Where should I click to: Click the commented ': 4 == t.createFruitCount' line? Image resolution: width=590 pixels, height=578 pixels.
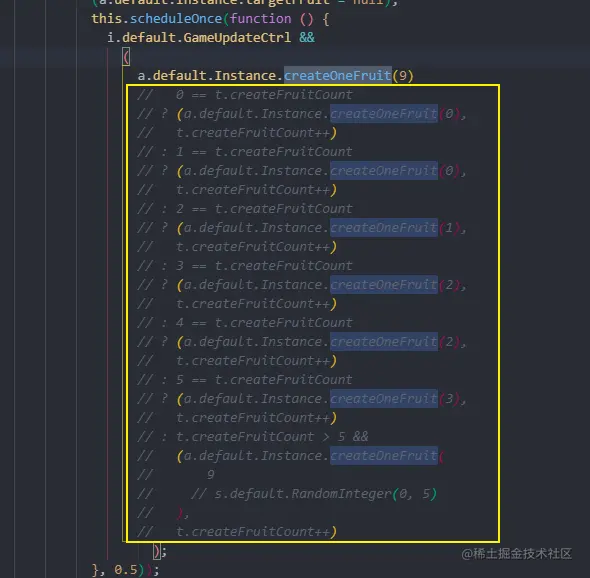(245, 322)
